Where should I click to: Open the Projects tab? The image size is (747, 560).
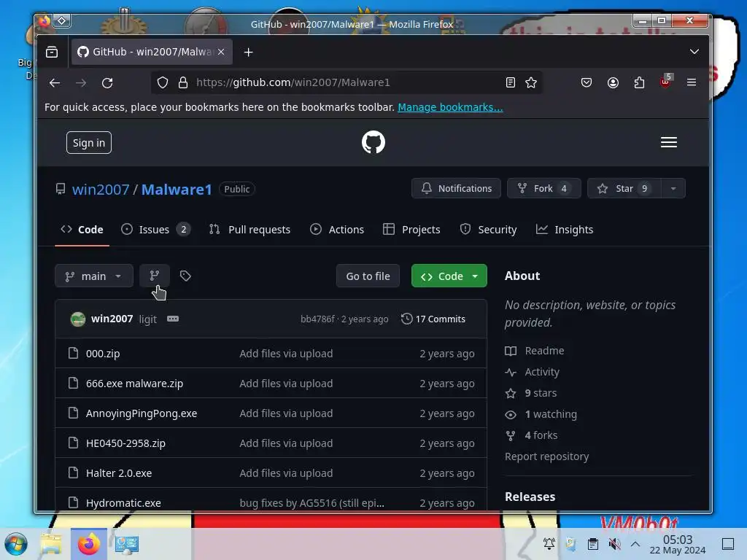411,230
